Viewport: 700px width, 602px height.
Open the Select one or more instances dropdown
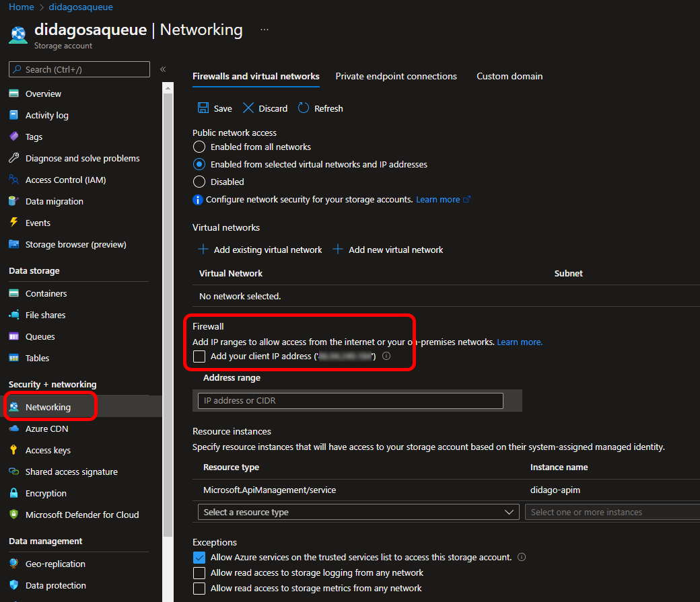click(611, 512)
